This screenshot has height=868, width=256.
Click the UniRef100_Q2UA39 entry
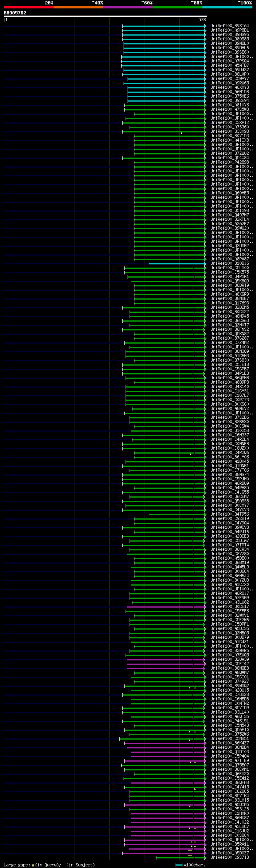pyautogui.click(x=230, y=660)
